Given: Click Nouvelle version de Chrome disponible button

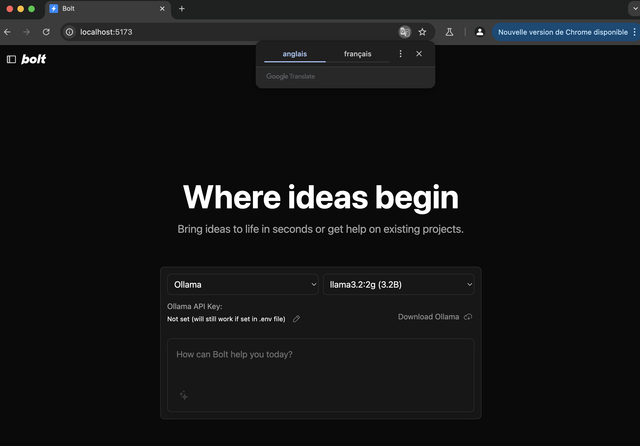Looking at the screenshot, I should click(x=563, y=32).
